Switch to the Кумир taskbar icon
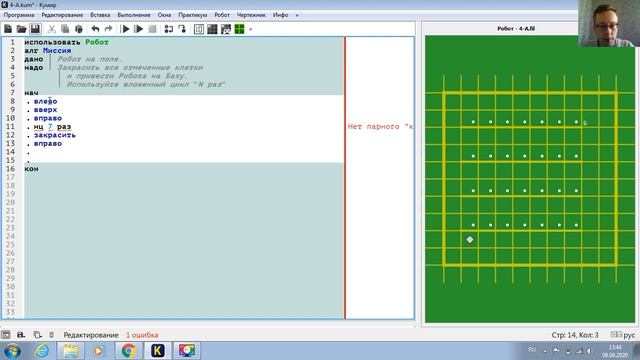 [x=158, y=351]
